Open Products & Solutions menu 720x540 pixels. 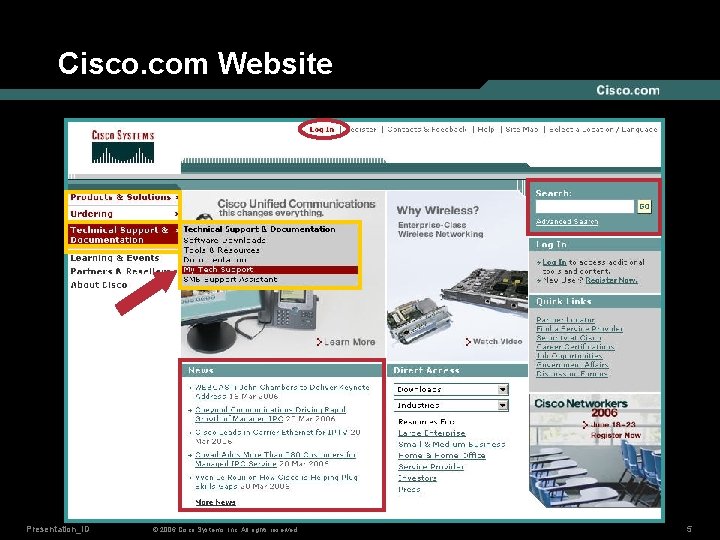click(120, 197)
